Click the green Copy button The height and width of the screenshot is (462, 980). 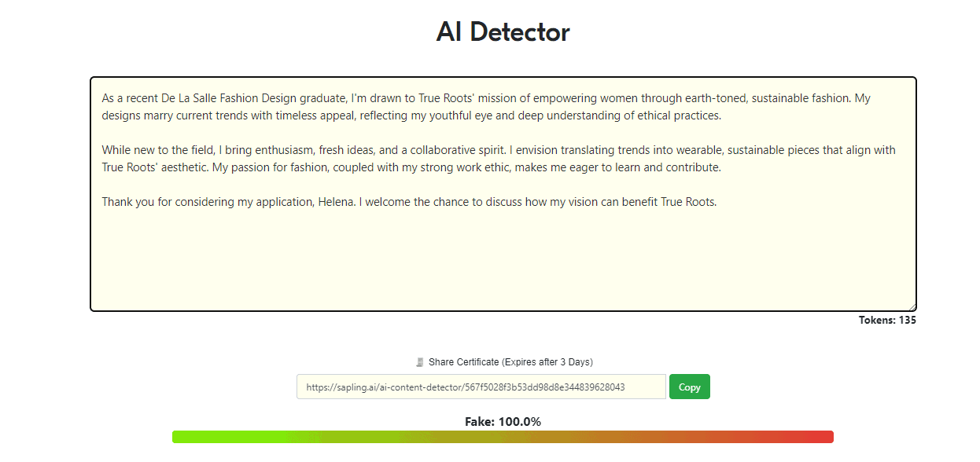click(x=689, y=387)
